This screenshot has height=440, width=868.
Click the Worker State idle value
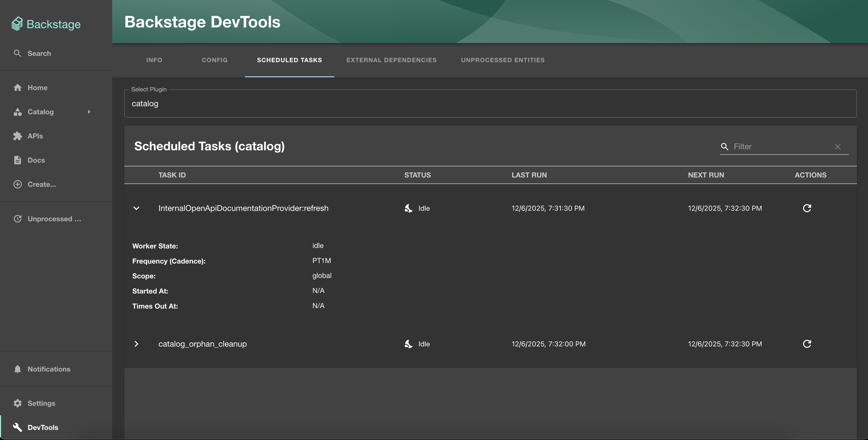318,245
